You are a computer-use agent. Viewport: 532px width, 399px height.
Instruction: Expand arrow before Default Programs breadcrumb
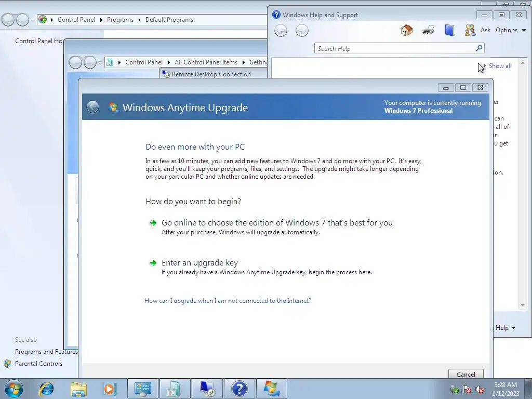[139, 20]
